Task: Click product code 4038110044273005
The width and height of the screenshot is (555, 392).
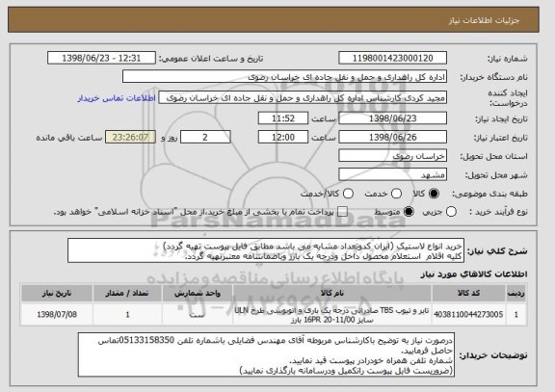Action: tap(468, 314)
